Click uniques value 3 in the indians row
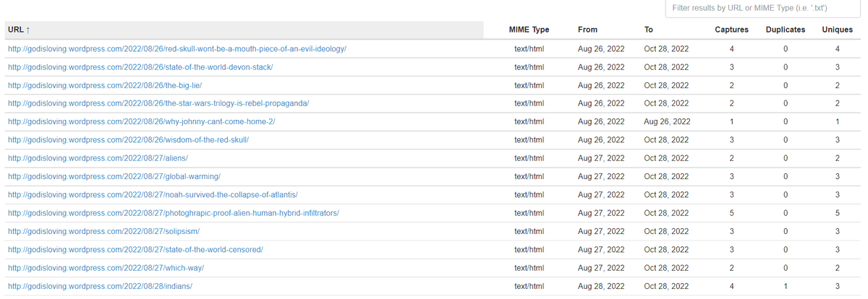The width and height of the screenshot is (868, 299). click(x=838, y=286)
